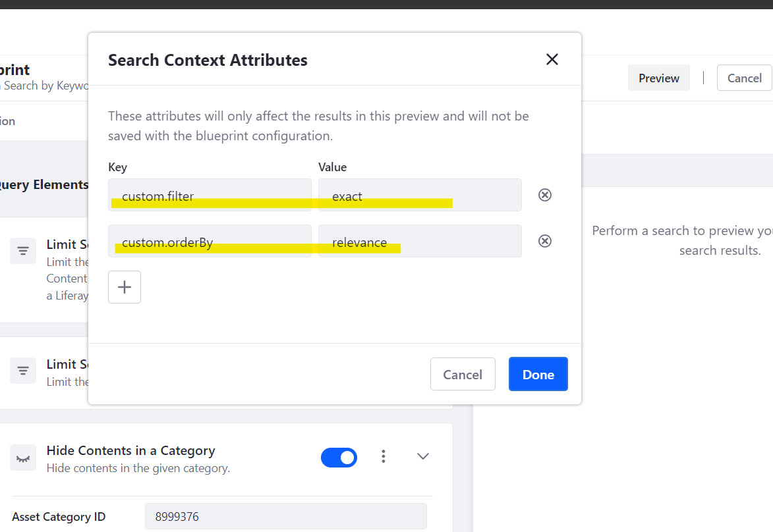Screen dimensions: 773x532
Task: Click the Asset Category ID input field
Action: (x=285, y=517)
